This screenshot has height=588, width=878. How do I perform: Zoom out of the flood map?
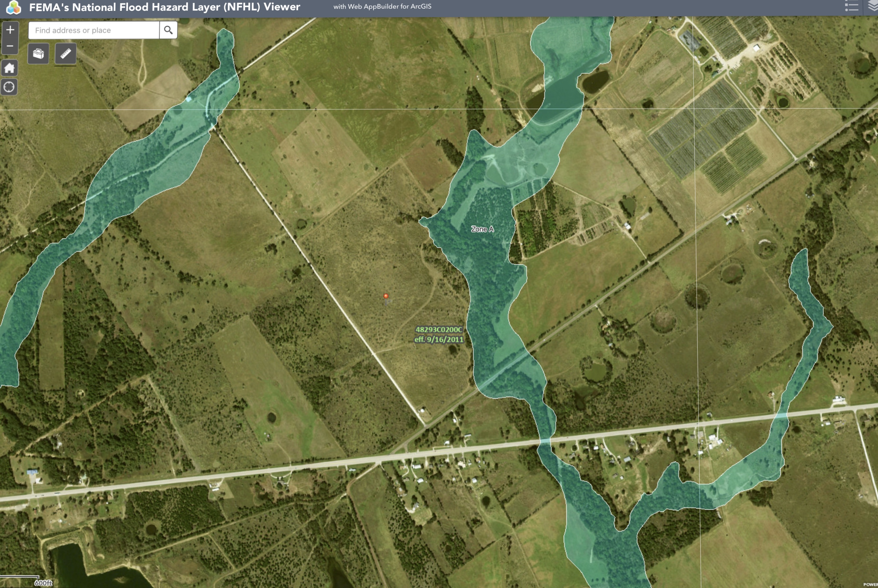pyautogui.click(x=10, y=46)
